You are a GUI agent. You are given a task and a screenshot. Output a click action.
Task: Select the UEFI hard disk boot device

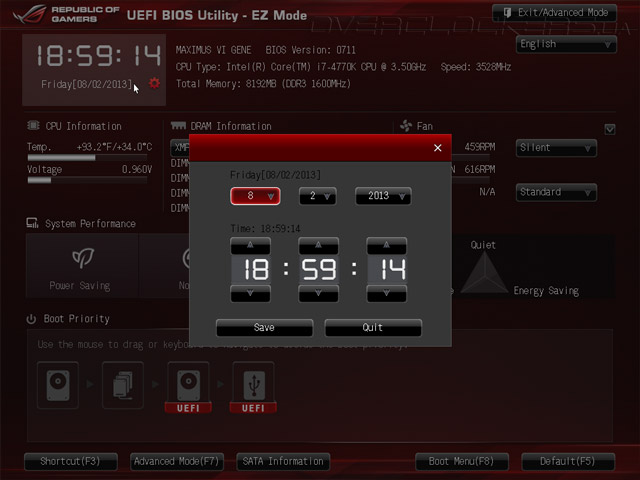click(188, 387)
